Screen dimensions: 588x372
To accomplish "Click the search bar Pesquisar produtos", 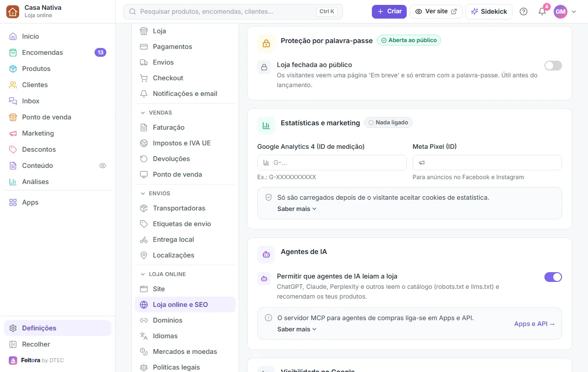I will pyautogui.click(x=233, y=11).
